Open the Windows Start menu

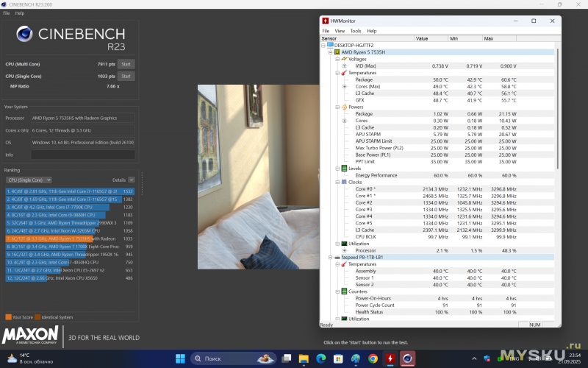(x=180, y=358)
